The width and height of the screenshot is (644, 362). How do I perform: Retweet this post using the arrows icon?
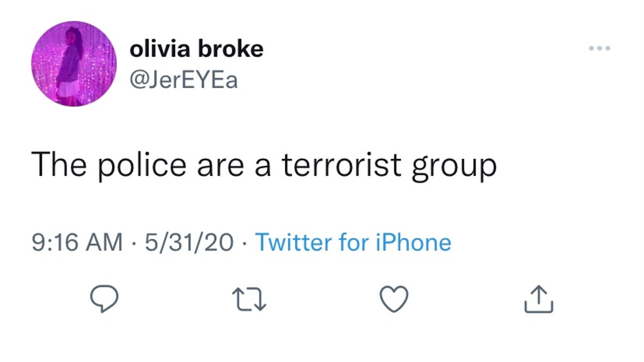click(248, 300)
